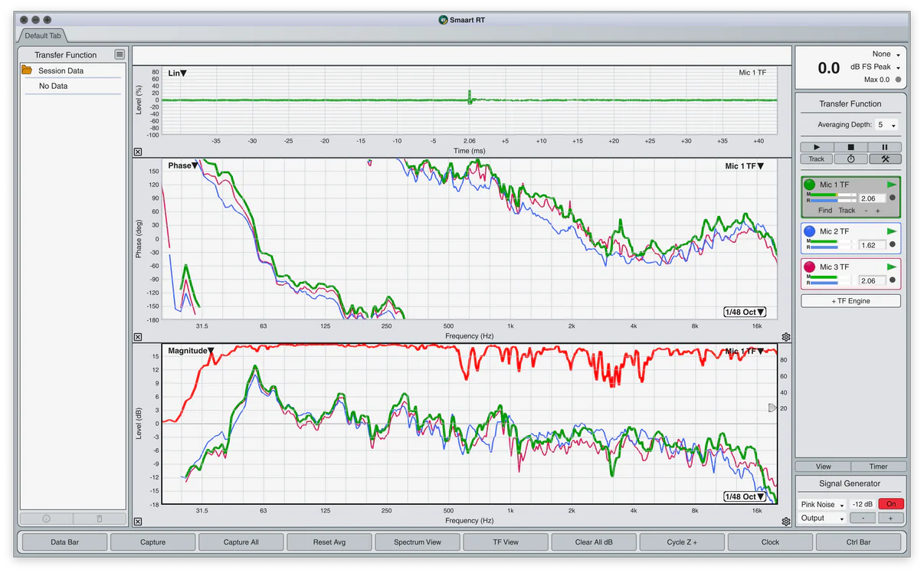Click the Mic 1 TF green color swatch
Image resolution: width=924 pixels, height=573 pixels.
810,185
